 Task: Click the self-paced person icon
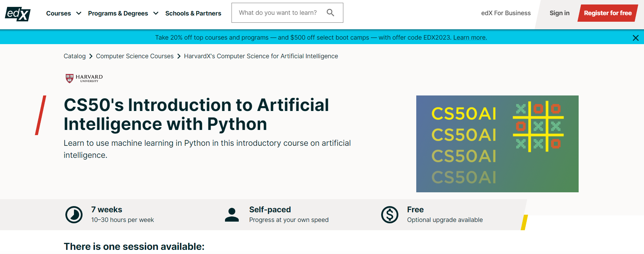[232, 215]
